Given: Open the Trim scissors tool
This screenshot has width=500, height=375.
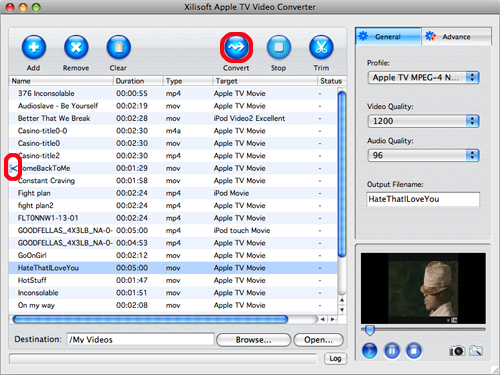Looking at the screenshot, I should coord(321,47).
